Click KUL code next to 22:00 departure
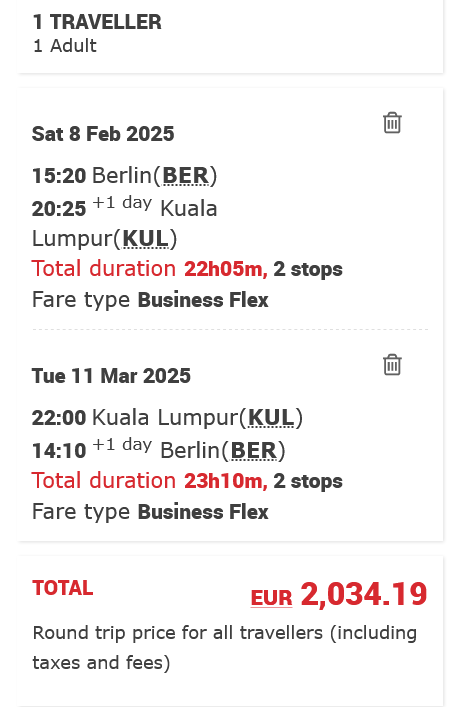450x707 pixels. tap(271, 418)
